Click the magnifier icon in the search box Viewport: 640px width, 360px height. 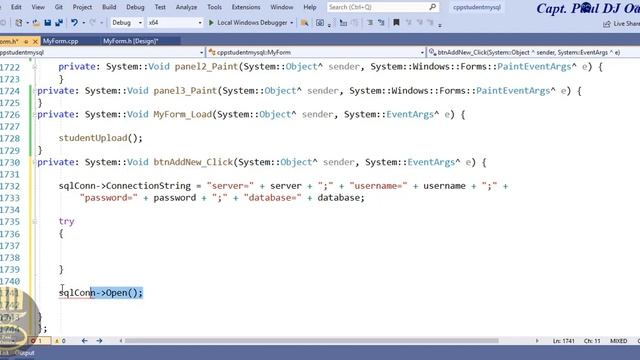(433, 7)
